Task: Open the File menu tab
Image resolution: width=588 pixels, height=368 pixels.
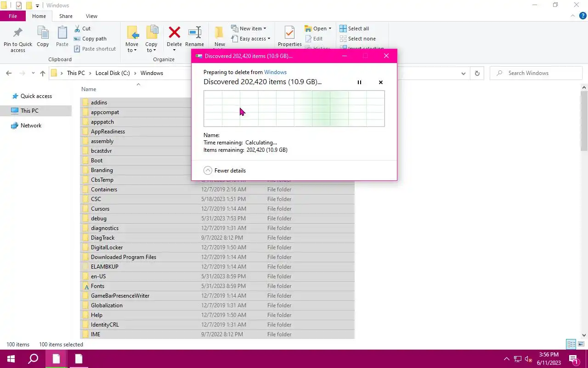Action: [x=13, y=16]
